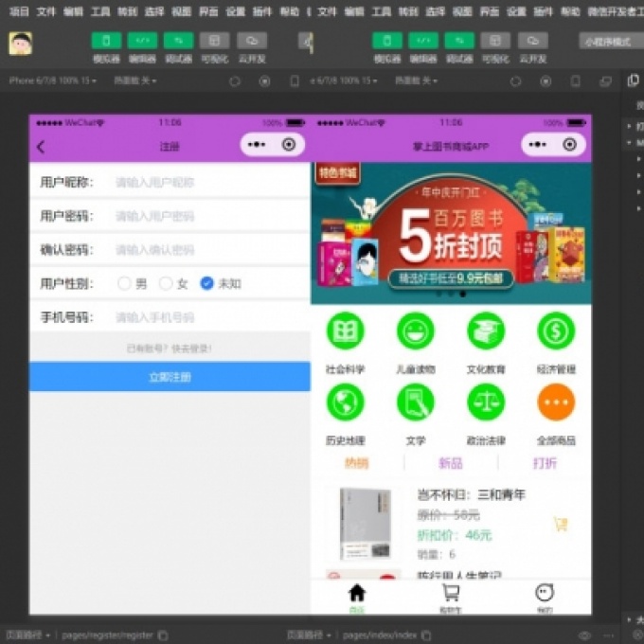Screen dimensions: 644x644
Task: Toggle 调试器 in the bookstore window toolbar
Action: coord(459,41)
